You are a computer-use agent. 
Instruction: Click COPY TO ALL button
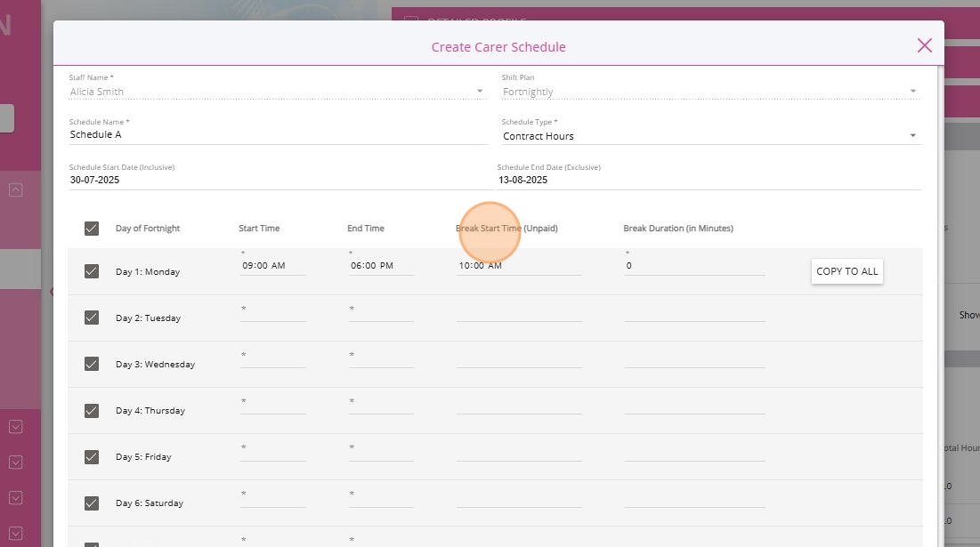click(x=846, y=271)
